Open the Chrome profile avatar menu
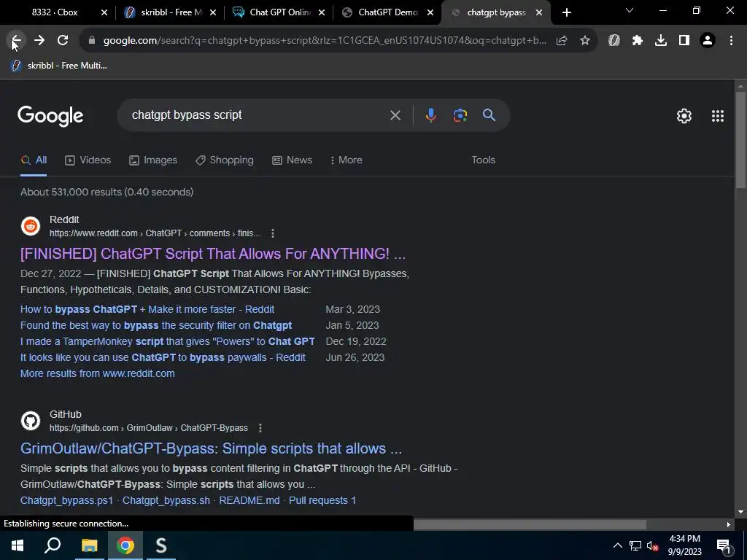Viewport: 747px width, 560px height. point(708,41)
